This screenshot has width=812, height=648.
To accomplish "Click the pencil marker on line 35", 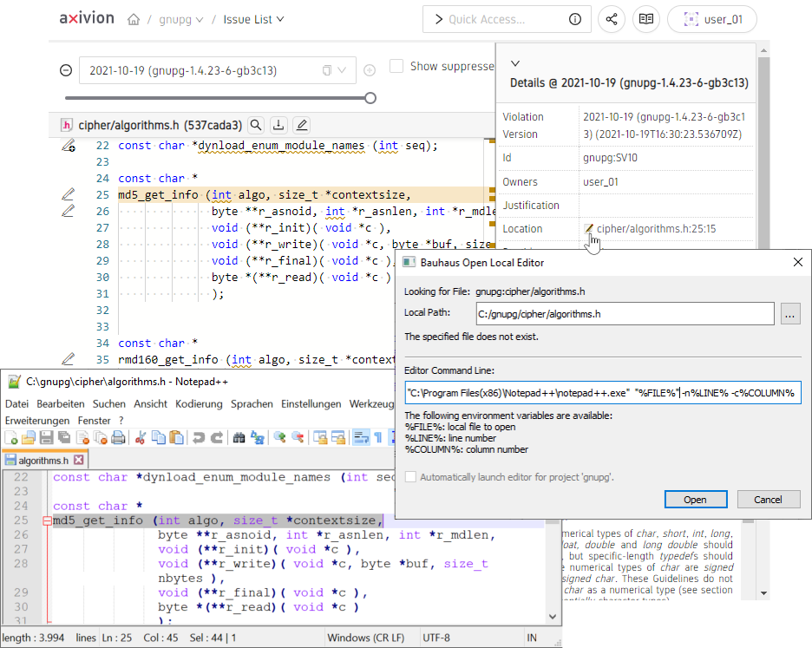I will click(68, 358).
